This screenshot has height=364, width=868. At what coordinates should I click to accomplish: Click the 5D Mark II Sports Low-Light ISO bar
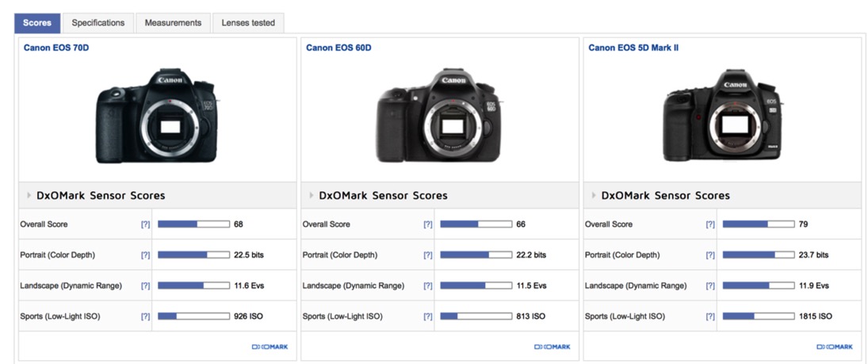[759, 316]
